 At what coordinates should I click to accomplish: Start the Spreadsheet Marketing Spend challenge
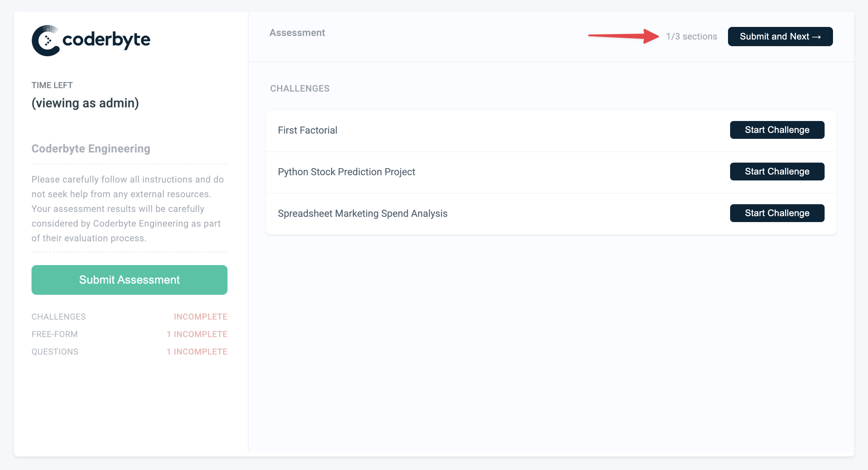(x=777, y=213)
